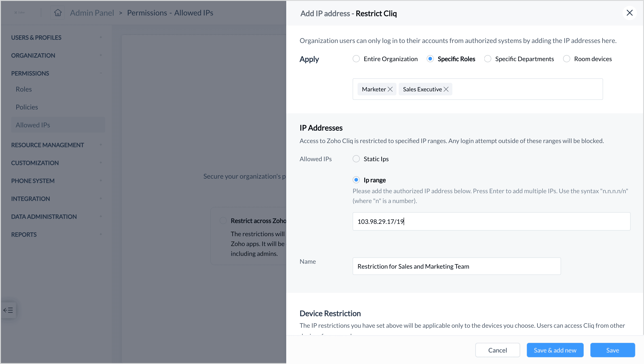Select Room devices radio option
644x364 pixels.
click(x=566, y=59)
